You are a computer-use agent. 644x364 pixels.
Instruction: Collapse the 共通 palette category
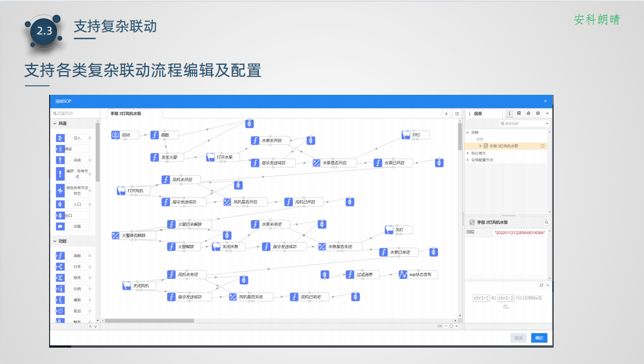(x=55, y=124)
